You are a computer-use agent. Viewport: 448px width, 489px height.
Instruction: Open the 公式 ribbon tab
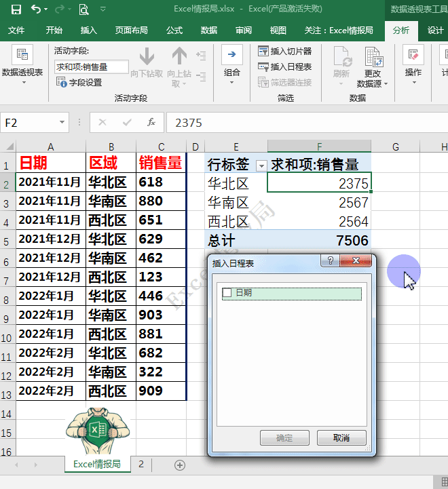click(x=174, y=31)
